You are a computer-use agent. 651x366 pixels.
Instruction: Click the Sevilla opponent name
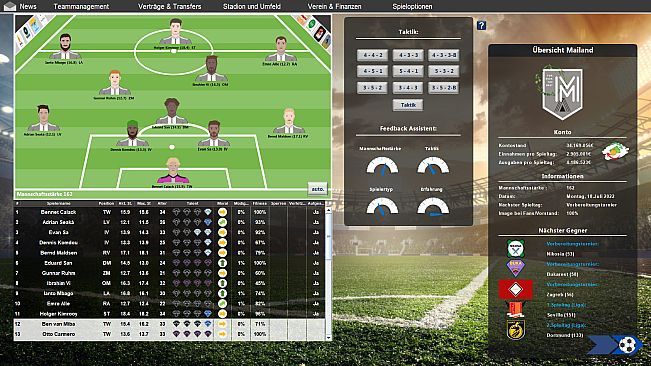pyautogui.click(x=561, y=315)
